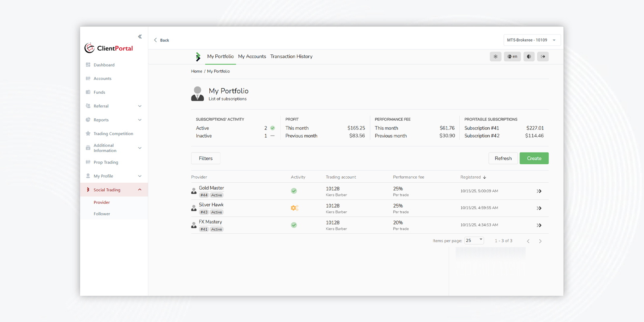Open the Filters panel
This screenshot has width=644, height=322.
(x=206, y=159)
